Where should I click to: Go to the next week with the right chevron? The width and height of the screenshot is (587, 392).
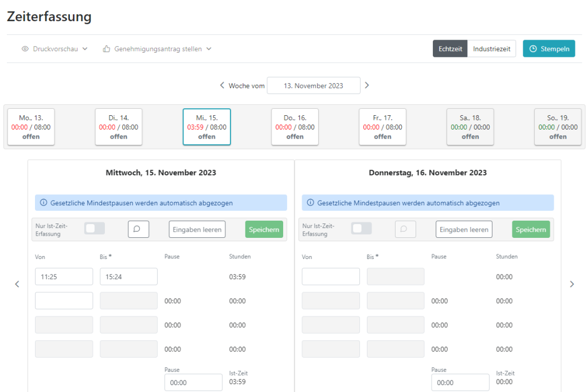[367, 85]
